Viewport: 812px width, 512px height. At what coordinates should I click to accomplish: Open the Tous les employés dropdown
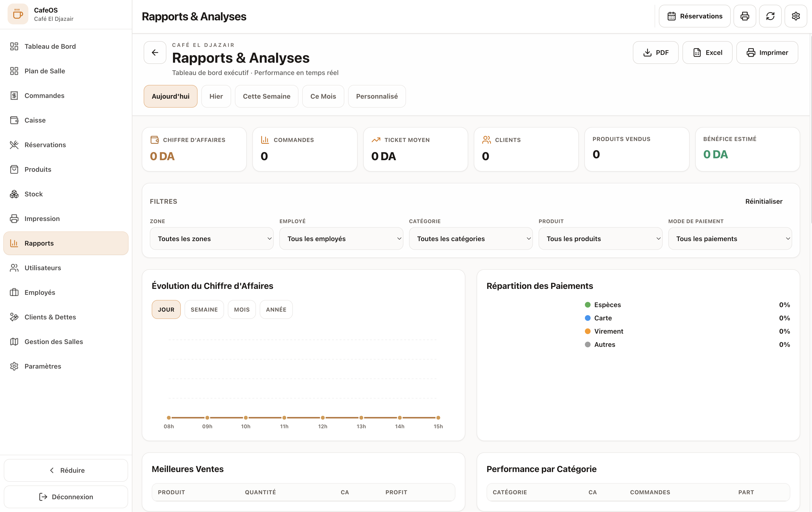341,239
